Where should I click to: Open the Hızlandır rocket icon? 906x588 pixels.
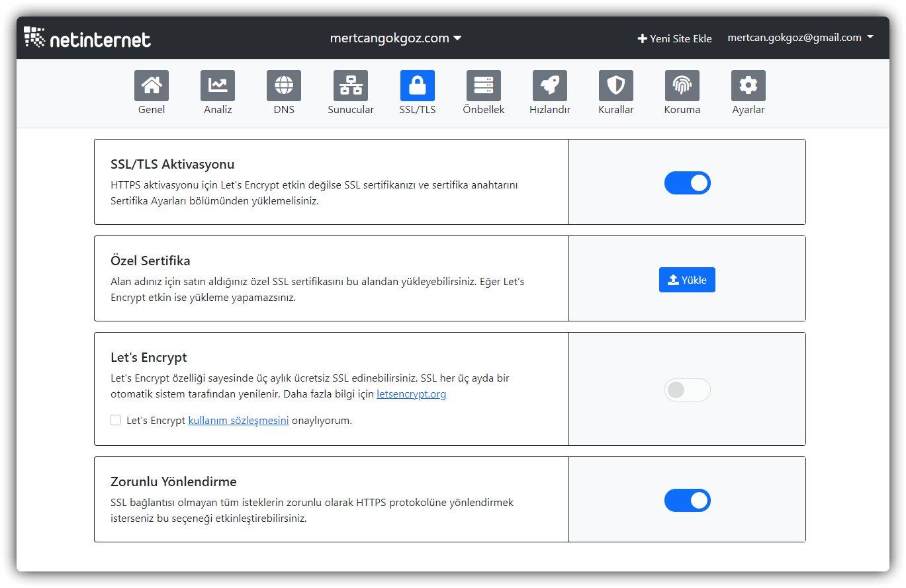click(x=550, y=85)
